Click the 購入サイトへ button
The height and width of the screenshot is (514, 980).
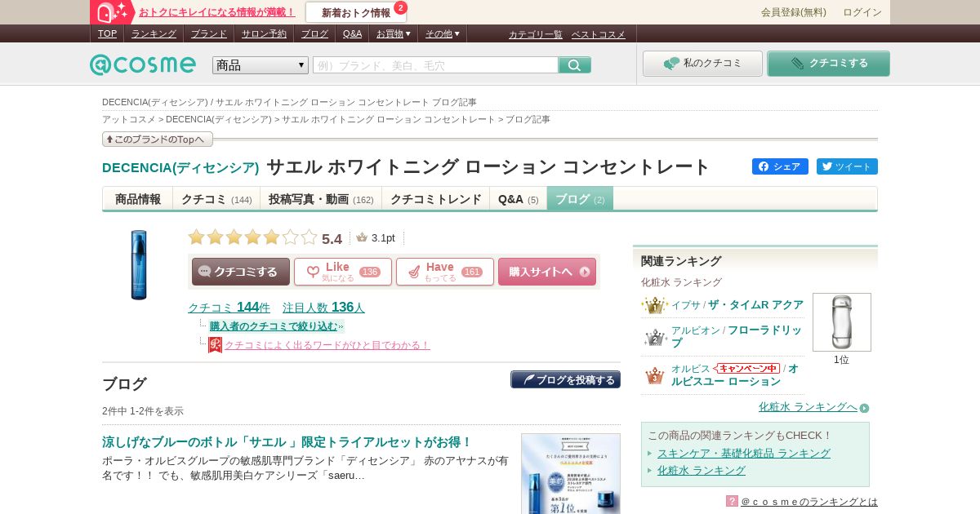(547, 272)
